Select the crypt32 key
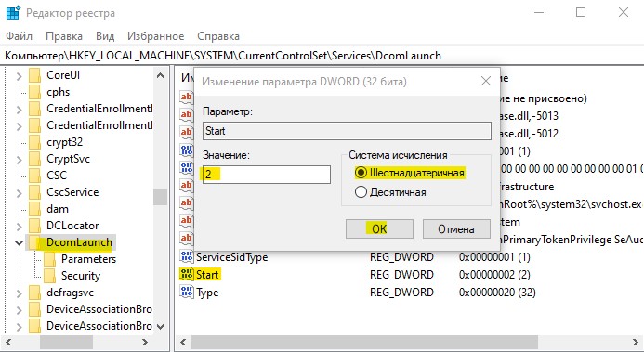This screenshot has width=644, height=352. 64,142
